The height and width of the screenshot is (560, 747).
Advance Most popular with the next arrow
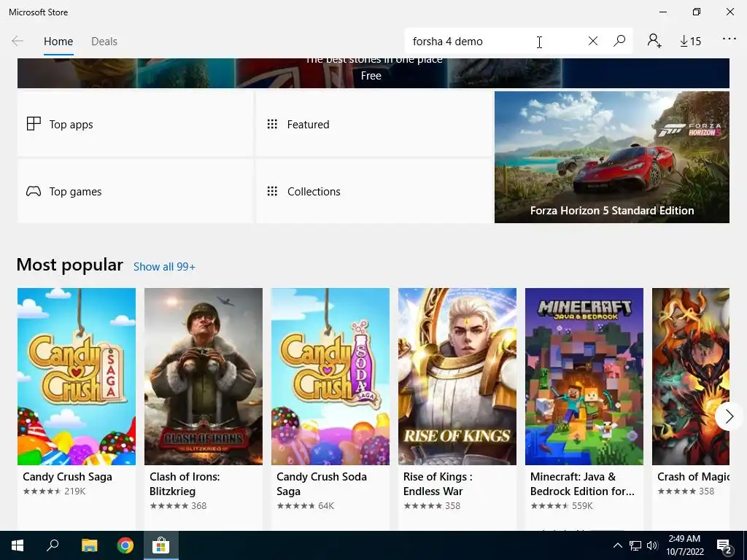pos(729,416)
